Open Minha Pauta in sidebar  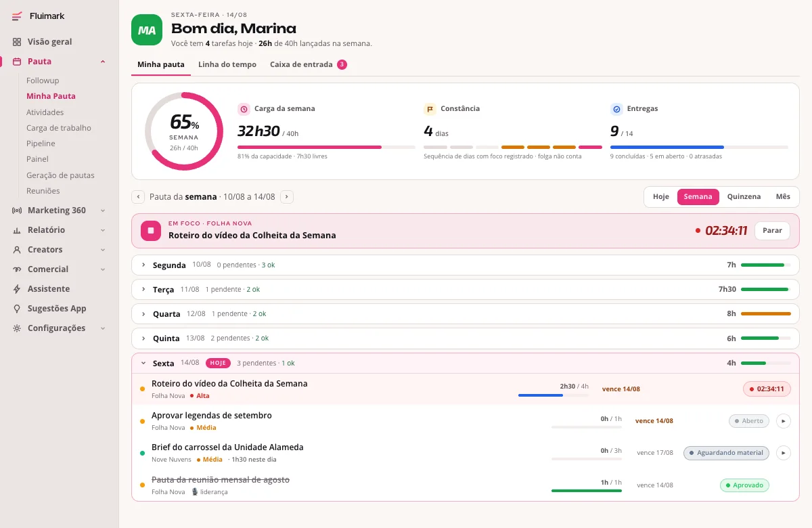click(51, 96)
